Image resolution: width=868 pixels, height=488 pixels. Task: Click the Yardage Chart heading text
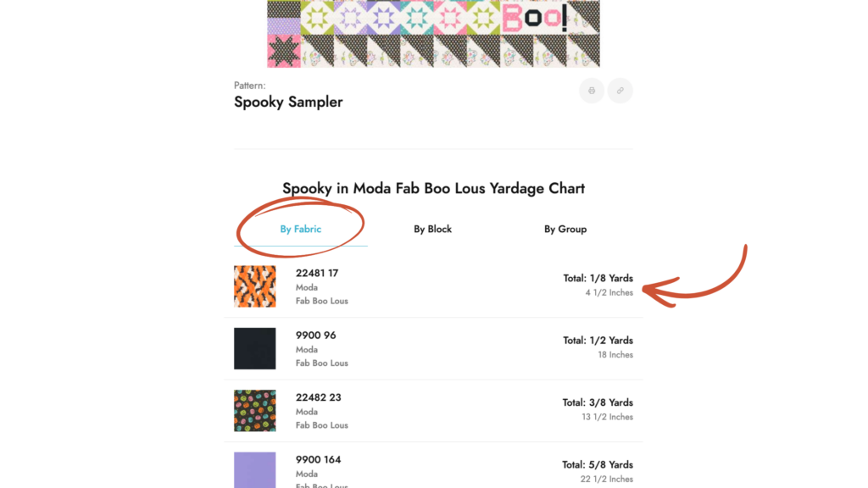point(433,188)
